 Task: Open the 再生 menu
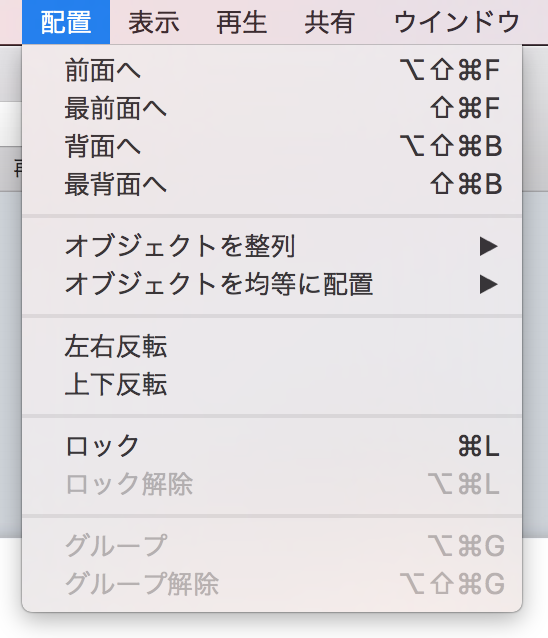tap(242, 22)
